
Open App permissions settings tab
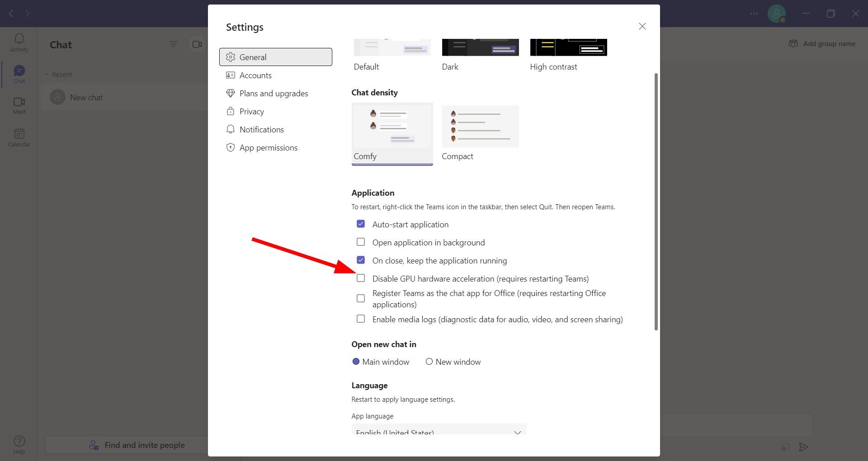tap(276, 147)
